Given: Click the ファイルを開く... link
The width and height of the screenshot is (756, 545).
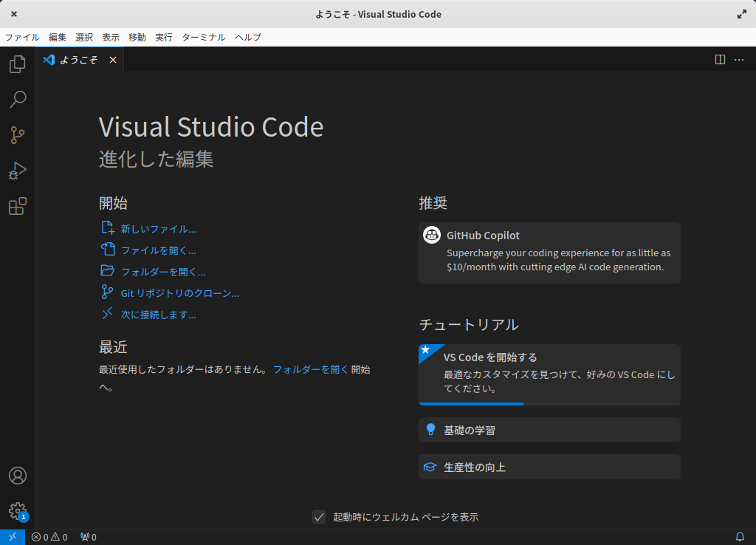Looking at the screenshot, I should [x=158, y=250].
